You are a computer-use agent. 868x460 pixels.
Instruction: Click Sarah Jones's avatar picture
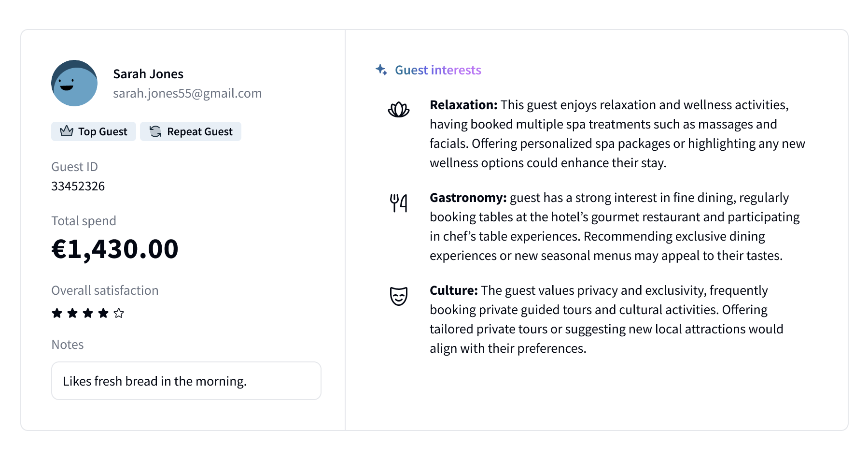pos(74,83)
